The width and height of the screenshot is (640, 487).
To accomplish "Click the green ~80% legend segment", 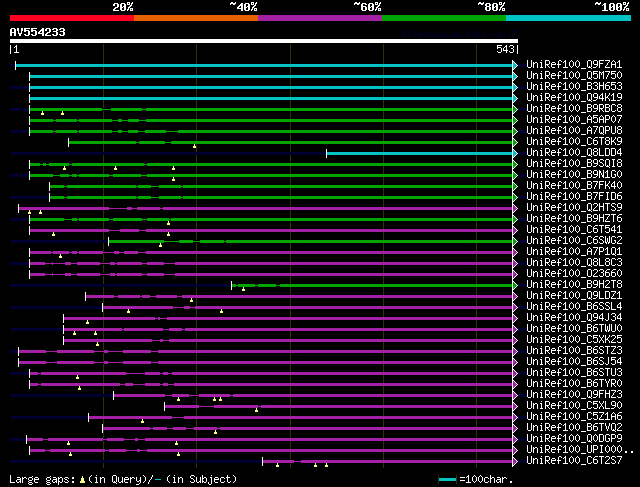I will 444,18.
